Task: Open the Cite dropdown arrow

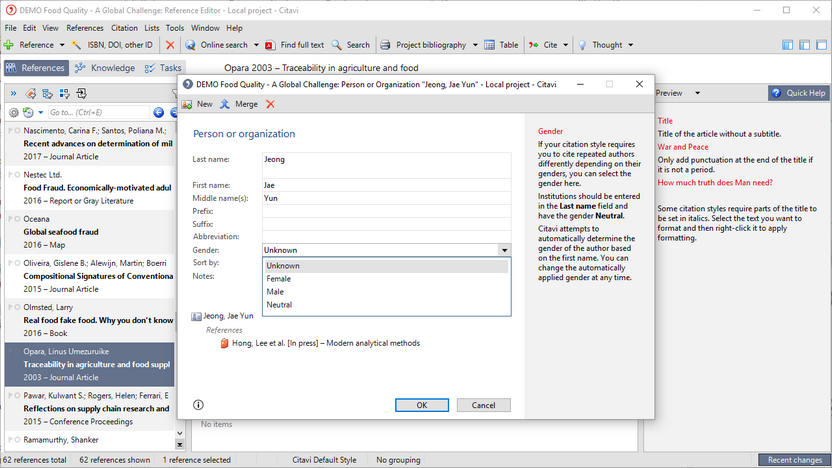Action: [565, 45]
